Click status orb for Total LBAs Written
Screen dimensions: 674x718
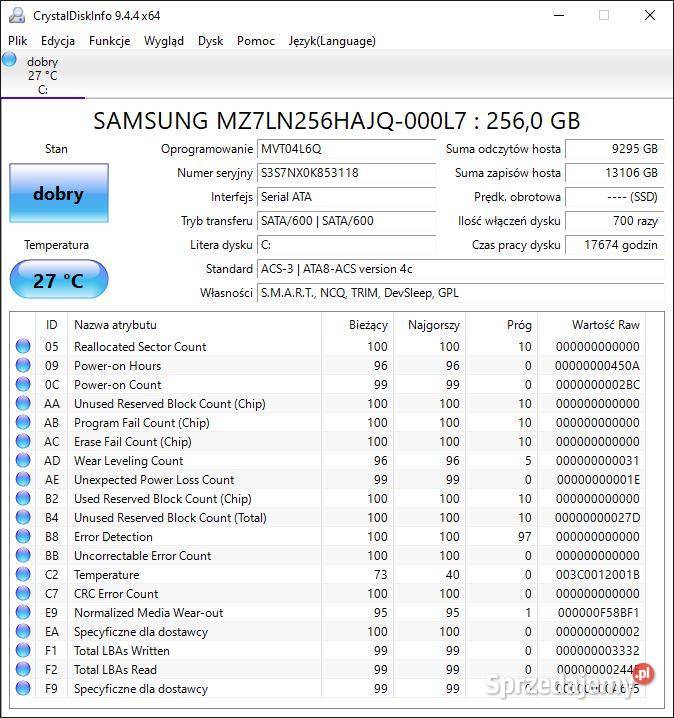pos(23,650)
